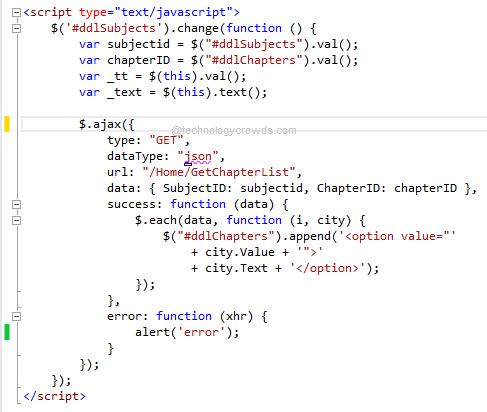Click the 'json' string with squiggle underline

coord(198,156)
